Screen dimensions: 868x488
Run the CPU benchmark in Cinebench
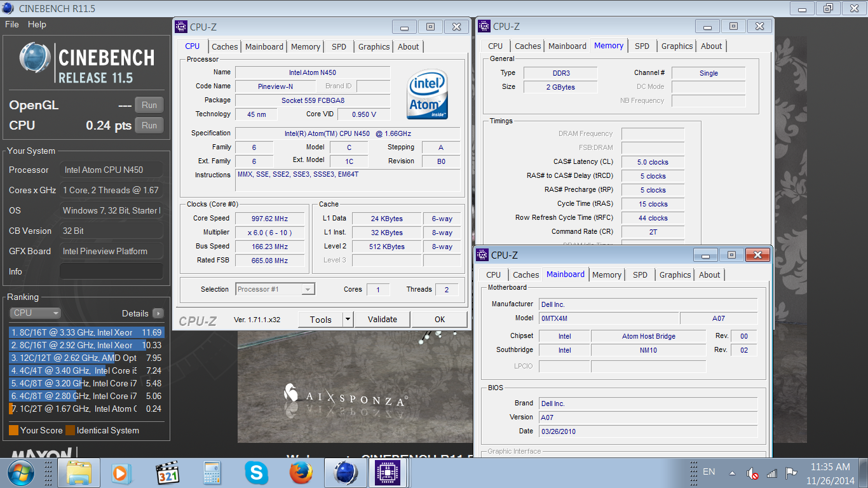[x=149, y=125]
